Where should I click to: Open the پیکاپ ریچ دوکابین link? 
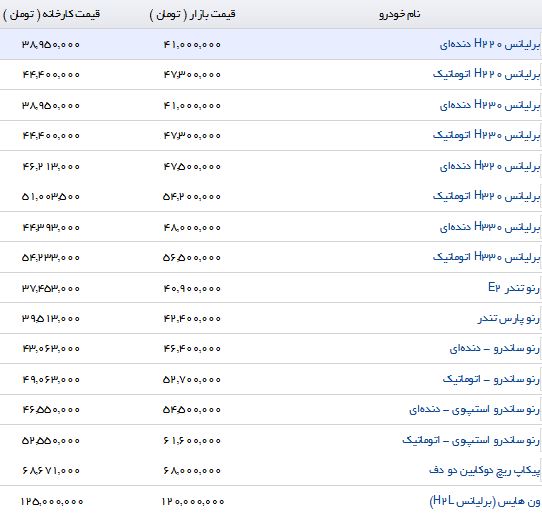(x=485, y=470)
